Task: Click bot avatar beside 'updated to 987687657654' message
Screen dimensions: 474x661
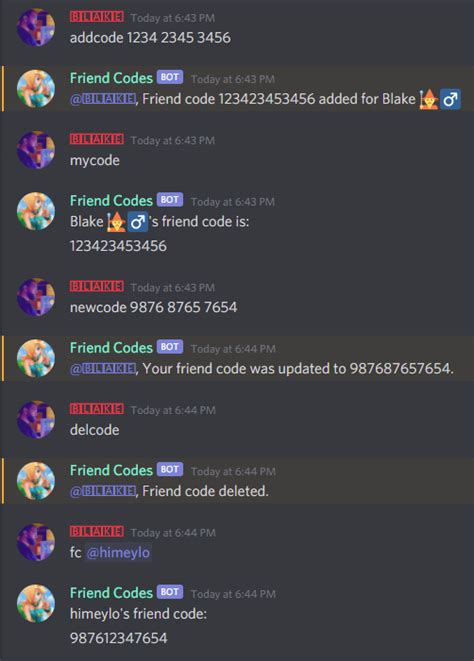Action: click(x=36, y=358)
